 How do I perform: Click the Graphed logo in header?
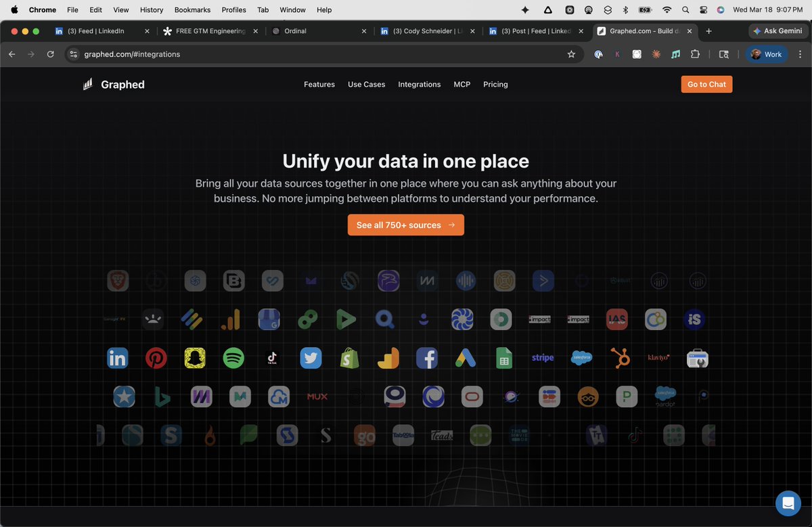pyautogui.click(x=113, y=85)
